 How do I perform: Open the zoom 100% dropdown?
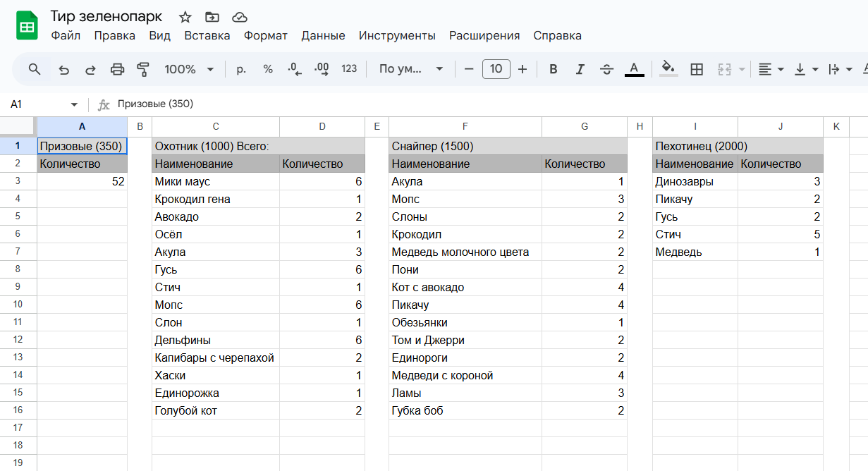point(189,69)
